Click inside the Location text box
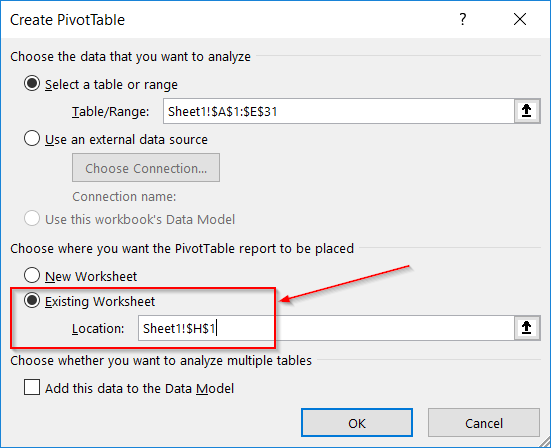Image resolution: width=551 pixels, height=448 pixels. [x=326, y=328]
